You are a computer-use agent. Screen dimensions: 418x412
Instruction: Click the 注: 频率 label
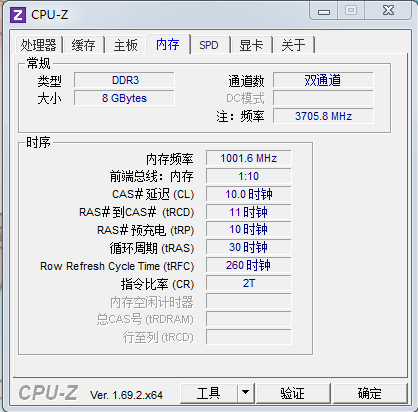[x=240, y=116]
